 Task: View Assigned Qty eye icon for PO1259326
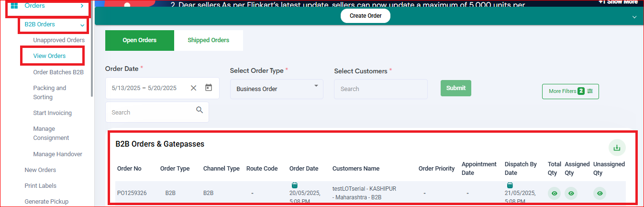click(x=571, y=193)
